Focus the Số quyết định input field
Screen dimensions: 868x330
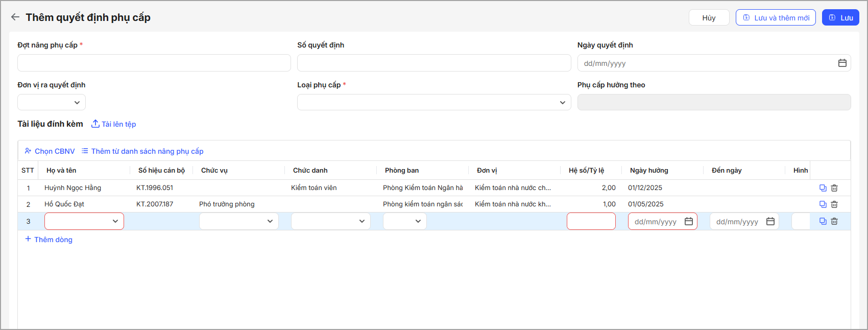(433, 63)
